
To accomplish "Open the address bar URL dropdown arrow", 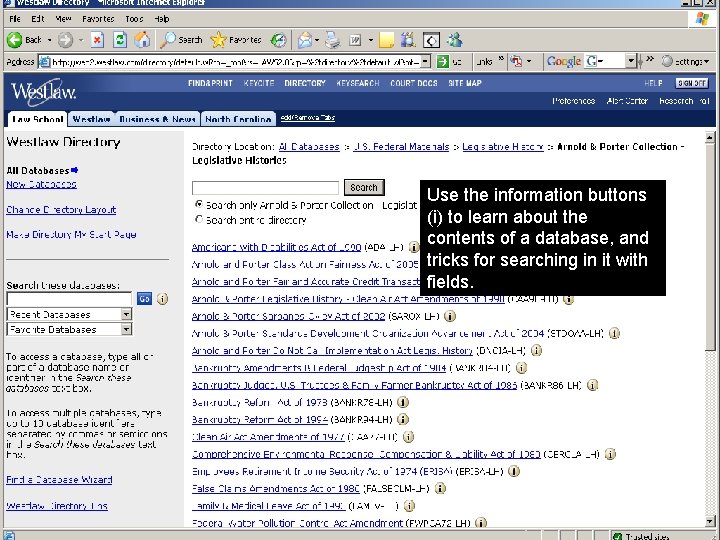I will pos(426,62).
